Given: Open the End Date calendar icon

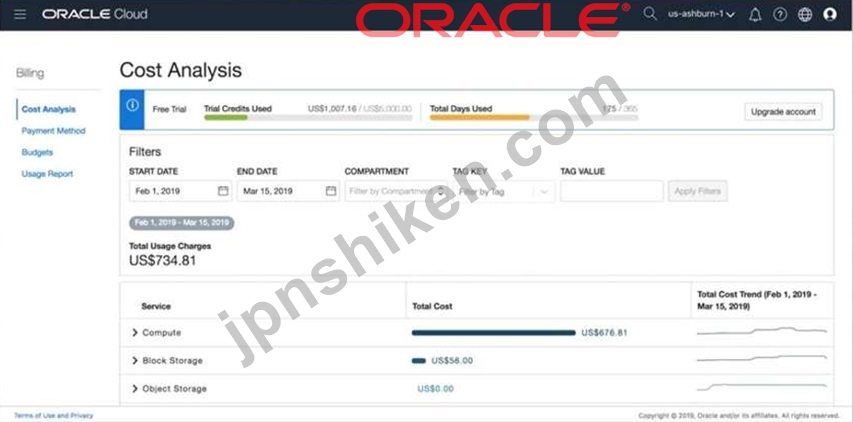Looking at the screenshot, I should [x=331, y=191].
